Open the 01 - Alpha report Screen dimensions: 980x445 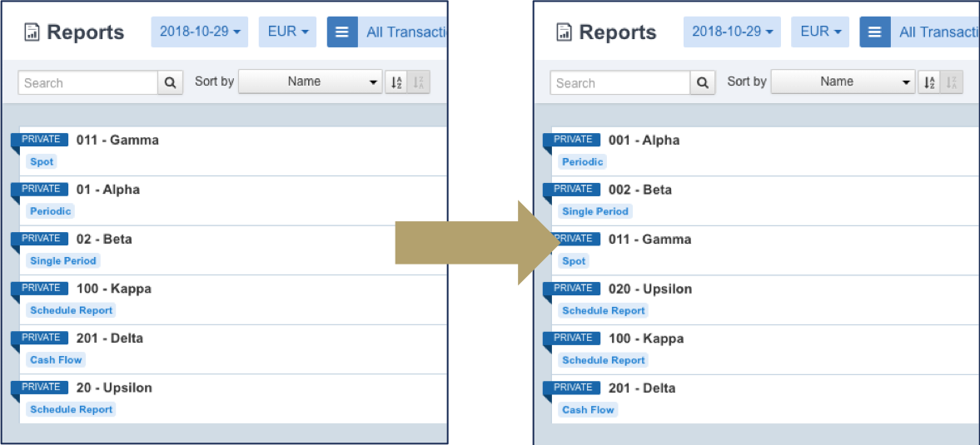[108, 190]
